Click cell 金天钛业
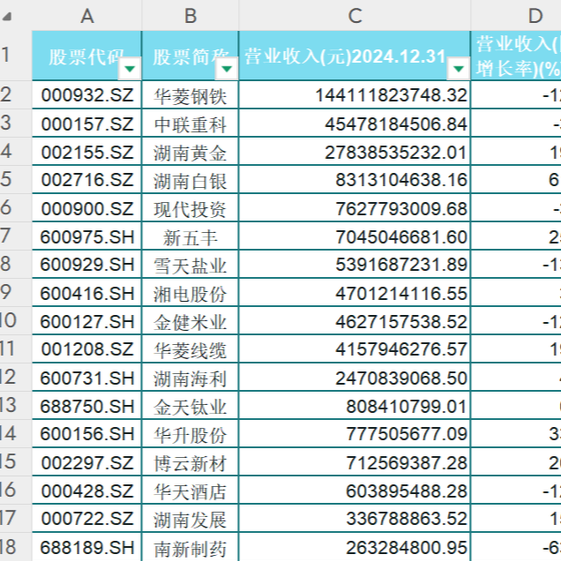This screenshot has width=561, height=561. tap(190, 405)
